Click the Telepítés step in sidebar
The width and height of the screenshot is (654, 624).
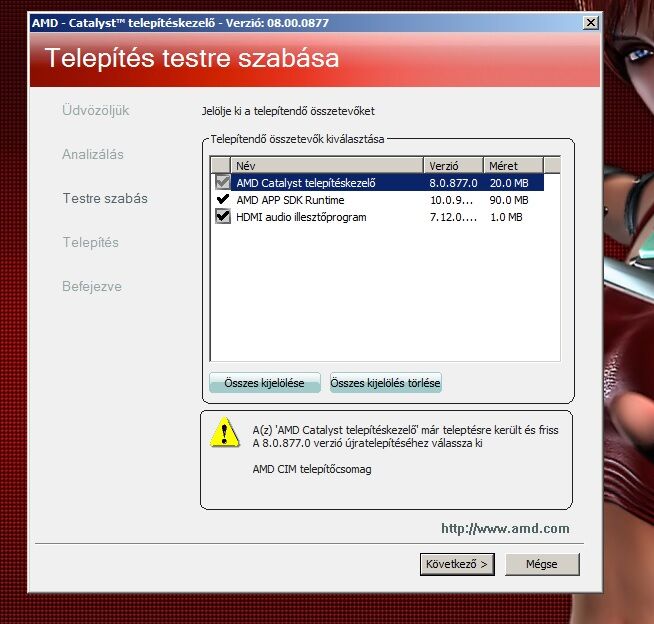[91, 242]
